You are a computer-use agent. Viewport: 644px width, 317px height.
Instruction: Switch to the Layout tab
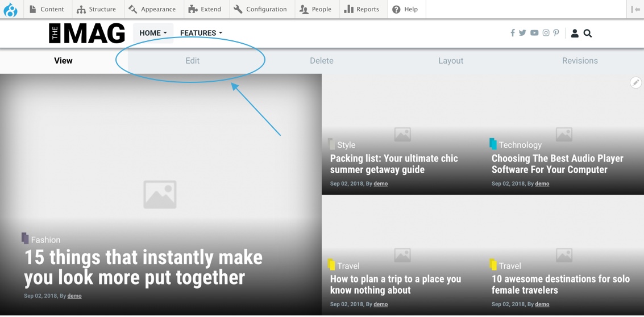coord(451,61)
